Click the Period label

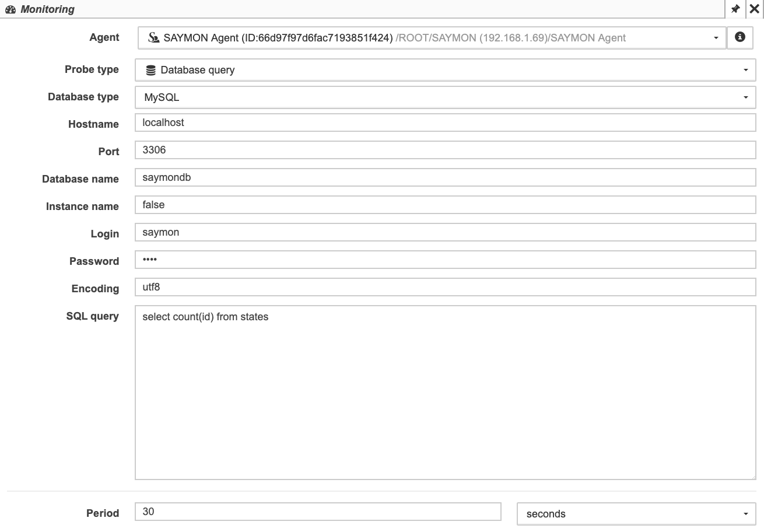tap(103, 513)
